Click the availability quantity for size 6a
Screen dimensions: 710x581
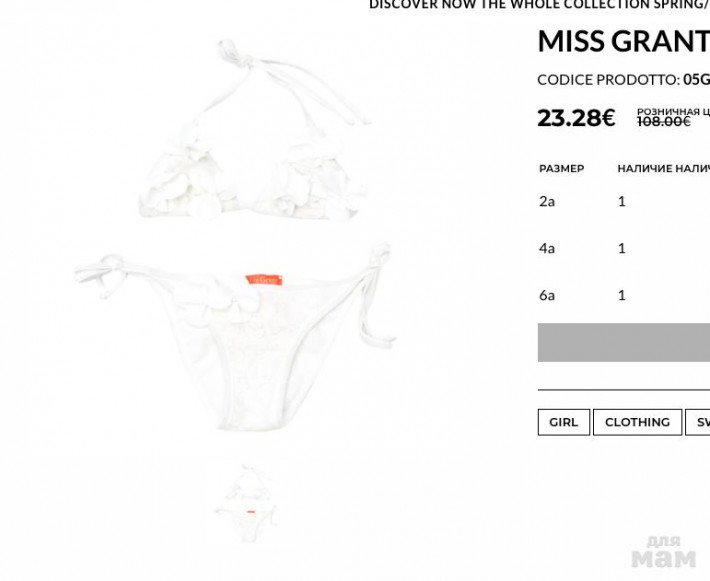622,295
